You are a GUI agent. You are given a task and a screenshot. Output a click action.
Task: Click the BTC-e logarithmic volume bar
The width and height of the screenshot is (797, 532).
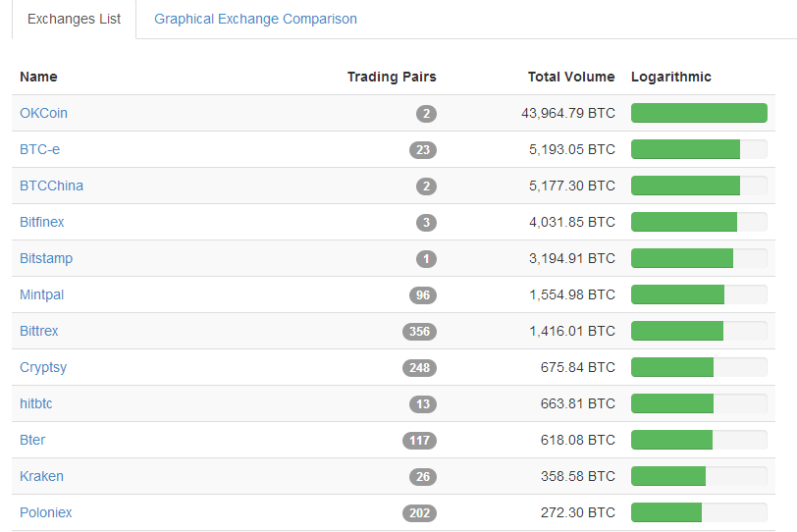pos(699,149)
